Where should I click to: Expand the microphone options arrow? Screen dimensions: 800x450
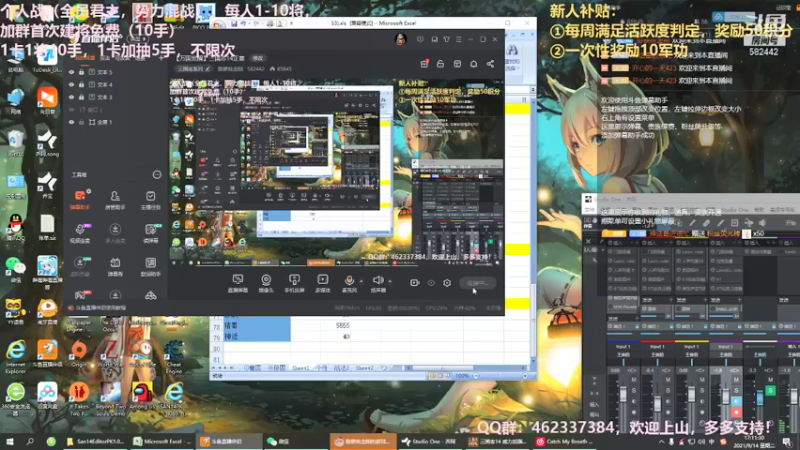point(361,281)
